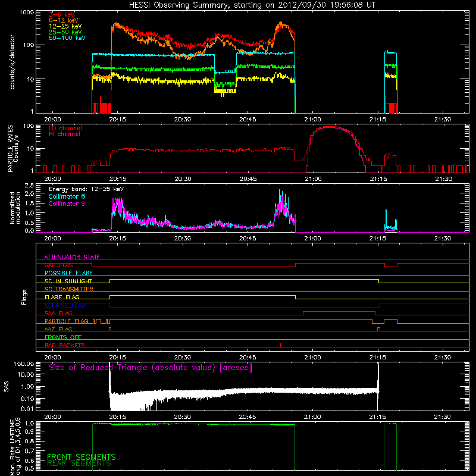The image size is (476, 476).
Task: Select the 6-12 keV legend label
Action: 64,20
